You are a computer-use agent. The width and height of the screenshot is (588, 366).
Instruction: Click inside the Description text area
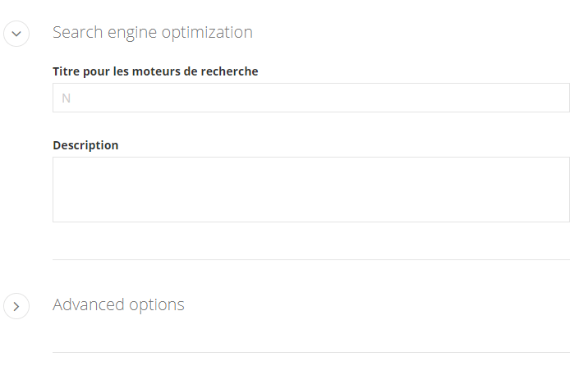pyautogui.click(x=310, y=190)
